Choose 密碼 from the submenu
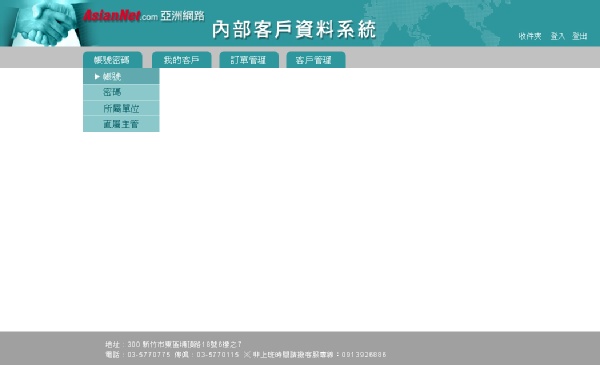This screenshot has height=365, width=600. pyautogui.click(x=121, y=92)
